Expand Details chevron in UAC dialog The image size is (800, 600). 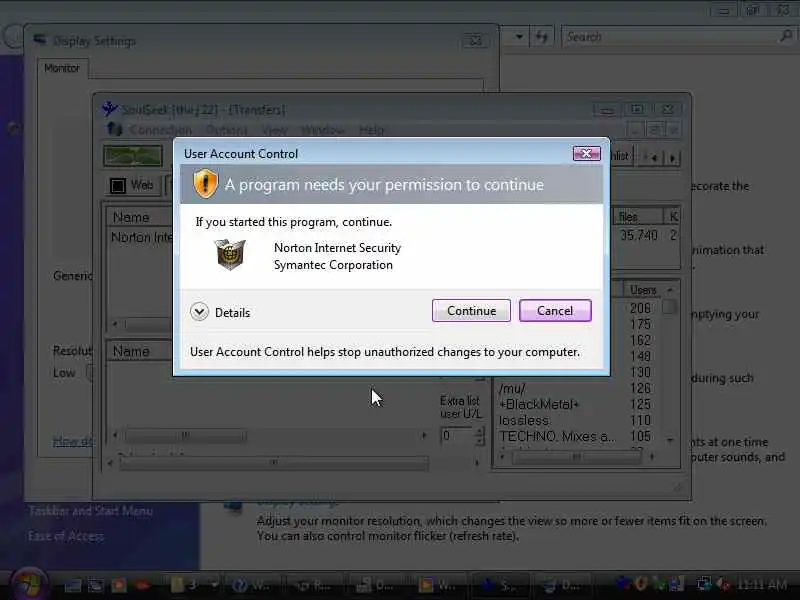199,312
